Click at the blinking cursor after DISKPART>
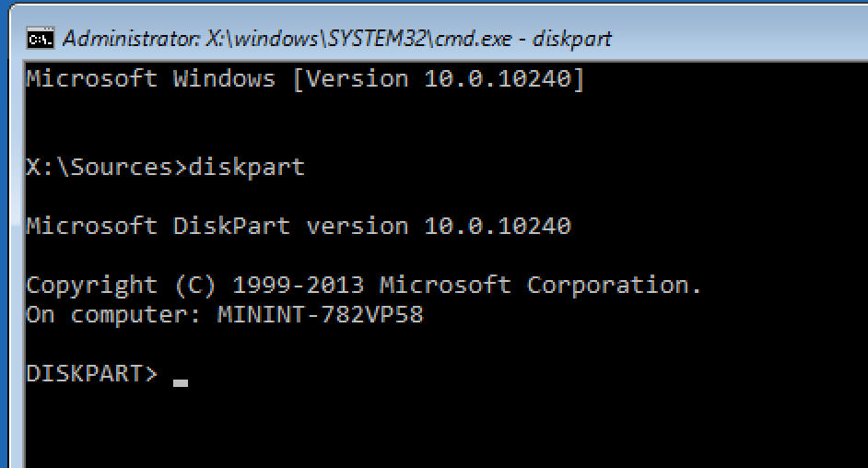This screenshot has height=468, width=868. tap(181, 382)
